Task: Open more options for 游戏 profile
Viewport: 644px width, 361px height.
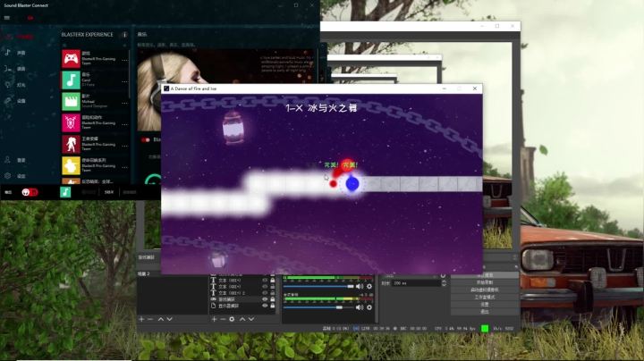Action: click(124, 60)
